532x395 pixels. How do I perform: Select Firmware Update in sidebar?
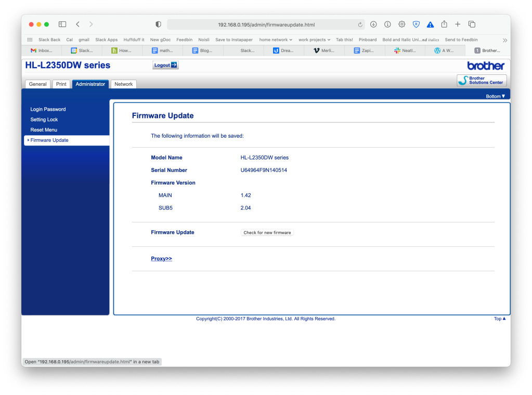point(67,140)
